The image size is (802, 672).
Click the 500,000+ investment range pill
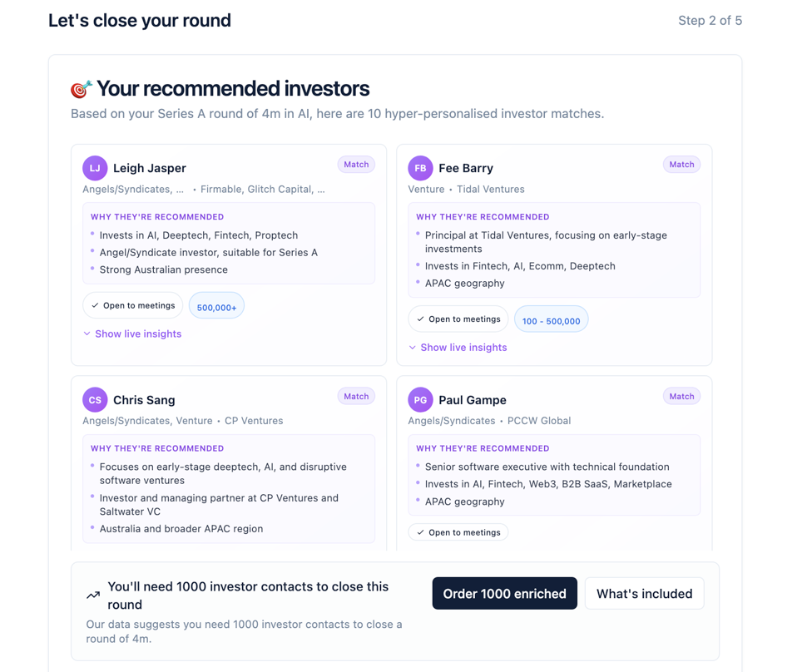pos(216,307)
